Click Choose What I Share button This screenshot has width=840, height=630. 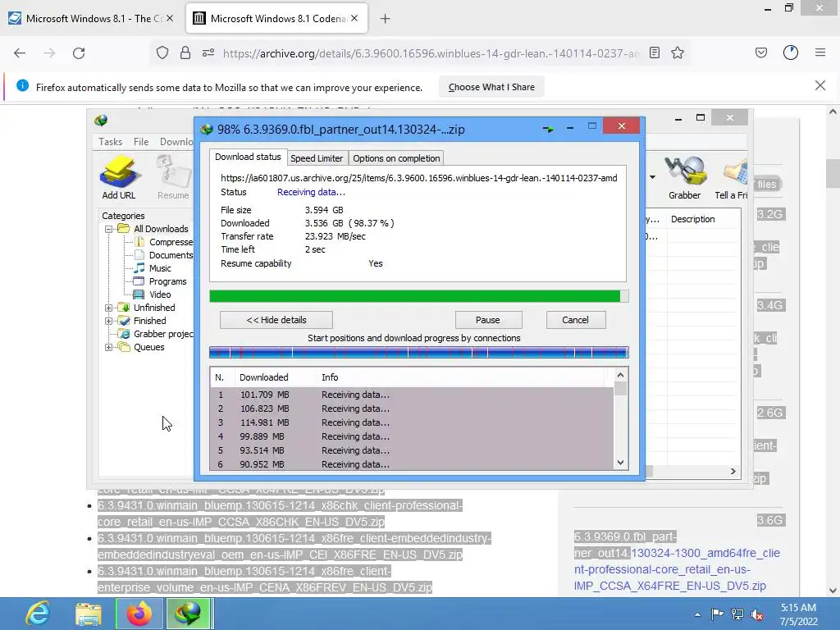492,87
